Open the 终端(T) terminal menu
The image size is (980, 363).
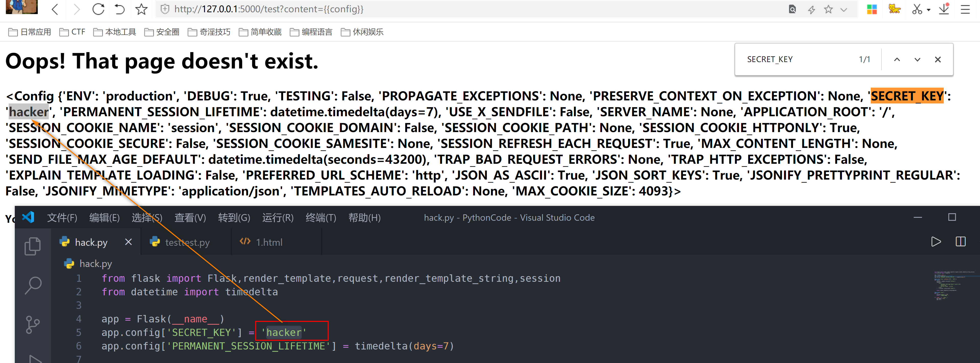(x=321, y=218)
